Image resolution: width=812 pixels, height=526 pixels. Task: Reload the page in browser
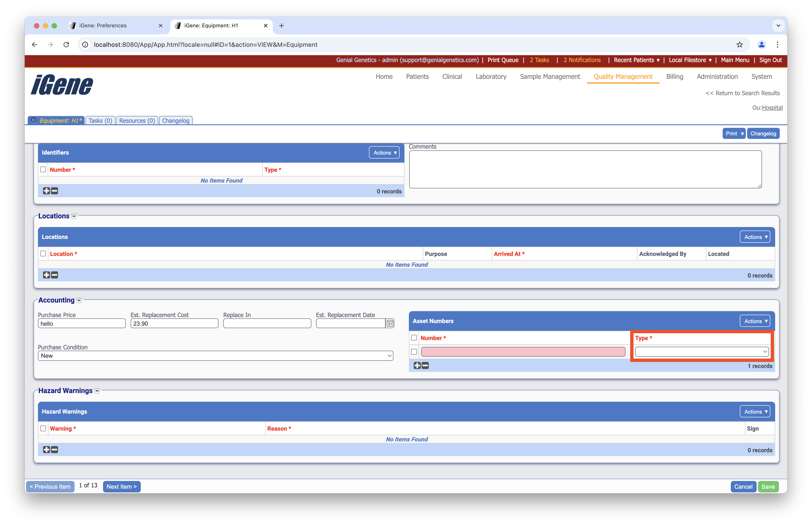[x=66, y=45]
